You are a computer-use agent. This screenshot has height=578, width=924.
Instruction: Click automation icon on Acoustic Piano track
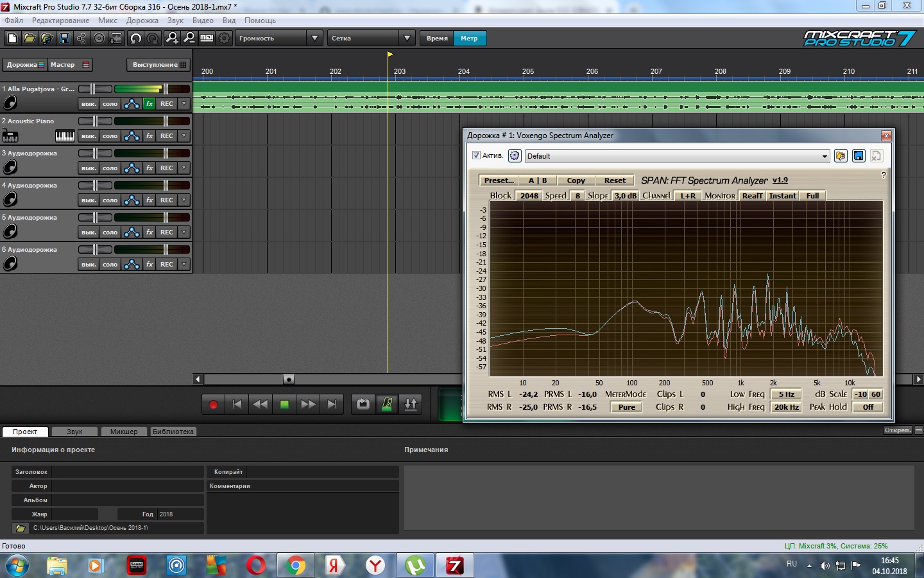132,136
